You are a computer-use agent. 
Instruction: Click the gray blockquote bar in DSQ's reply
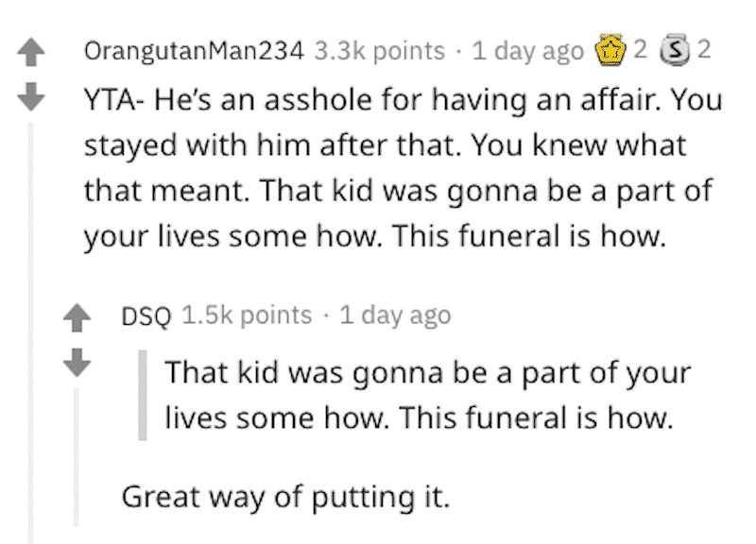pyautogui.click(x=143, y=395)
